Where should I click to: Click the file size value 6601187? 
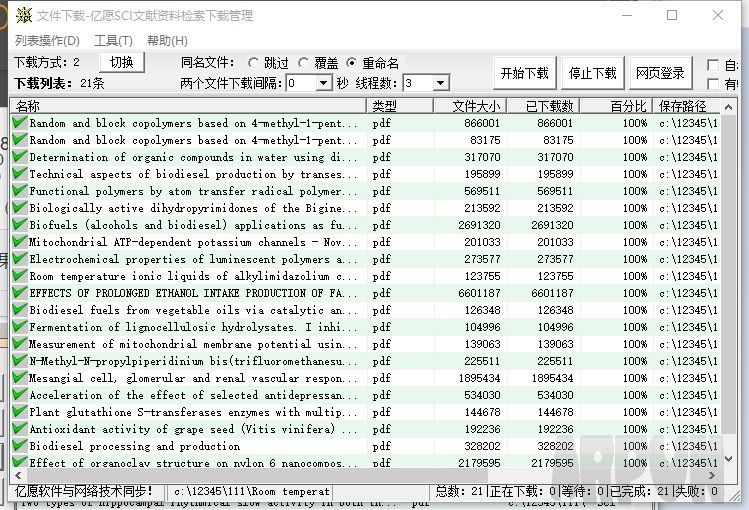[x=479, y=293]
